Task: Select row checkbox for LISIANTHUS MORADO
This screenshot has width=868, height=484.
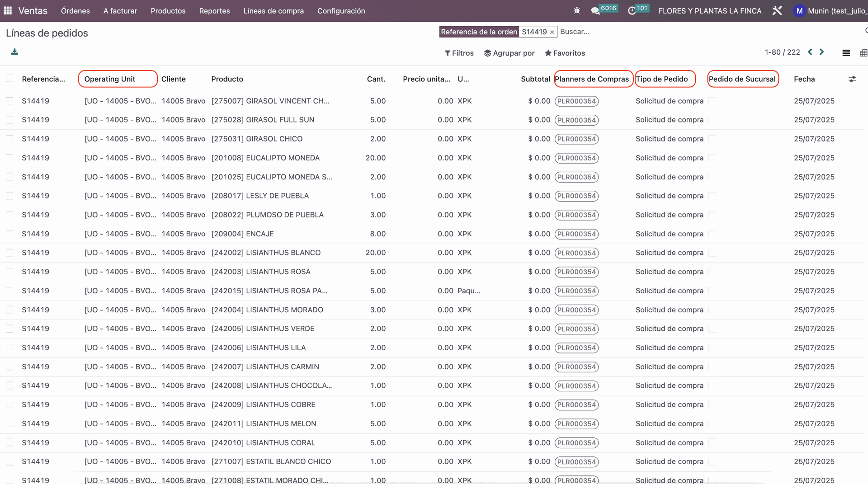Action: click(9, 310)
